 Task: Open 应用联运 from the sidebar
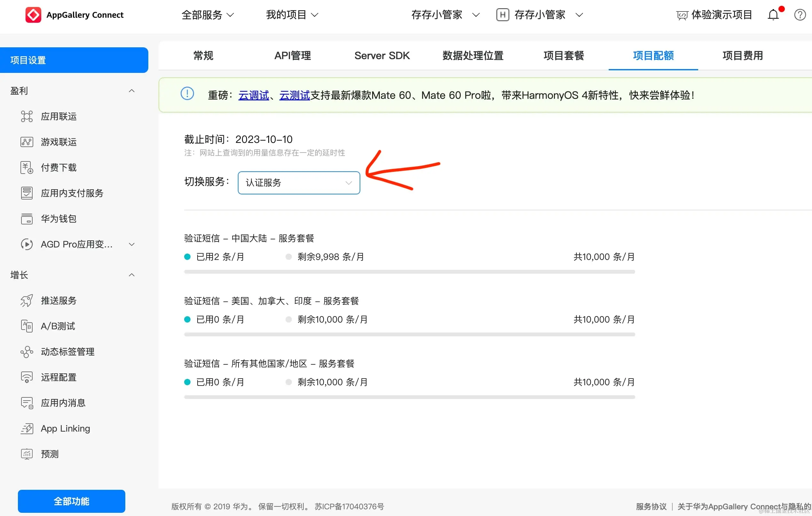[59, 116]
